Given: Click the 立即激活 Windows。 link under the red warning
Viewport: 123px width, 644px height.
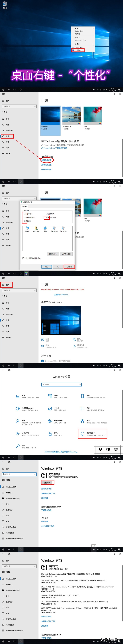Looking at the screenshot, I should click(61, 295).
